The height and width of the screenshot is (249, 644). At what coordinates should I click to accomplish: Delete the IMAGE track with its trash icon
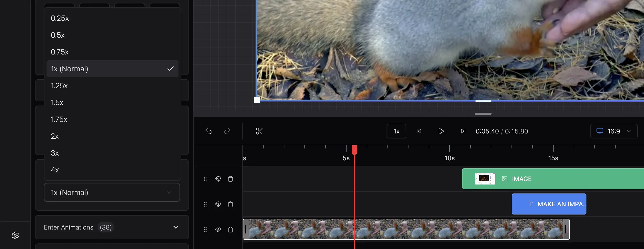(231, 179)
